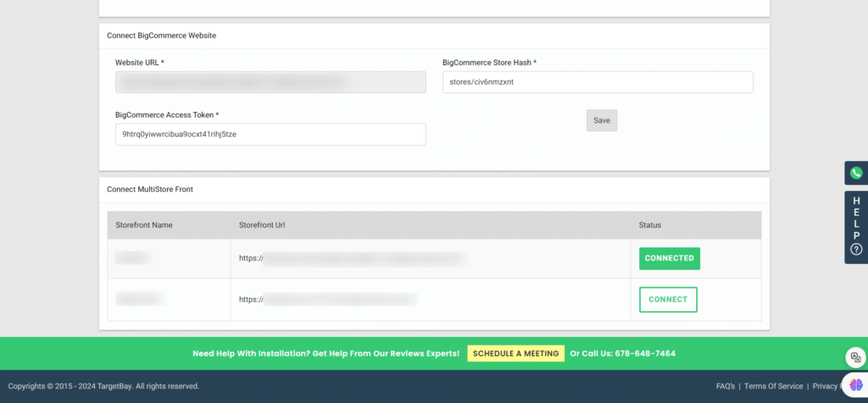Open the Terms Of Service link
Image resolution: width=868 pixels, height=403 pixels.
click(773, 386)
